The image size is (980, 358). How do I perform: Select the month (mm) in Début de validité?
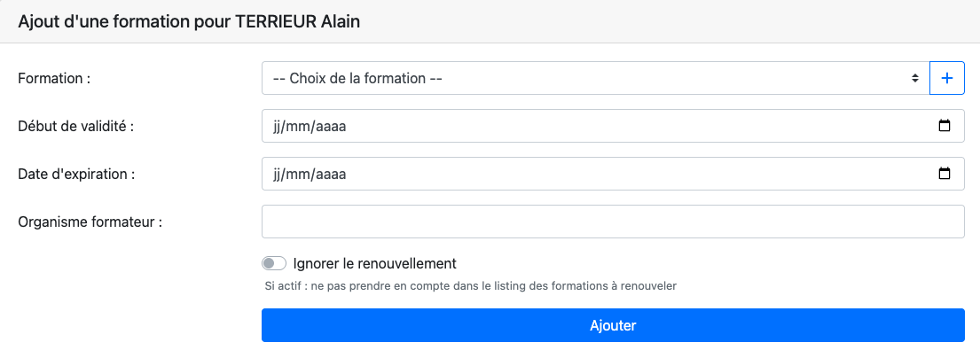299,126
